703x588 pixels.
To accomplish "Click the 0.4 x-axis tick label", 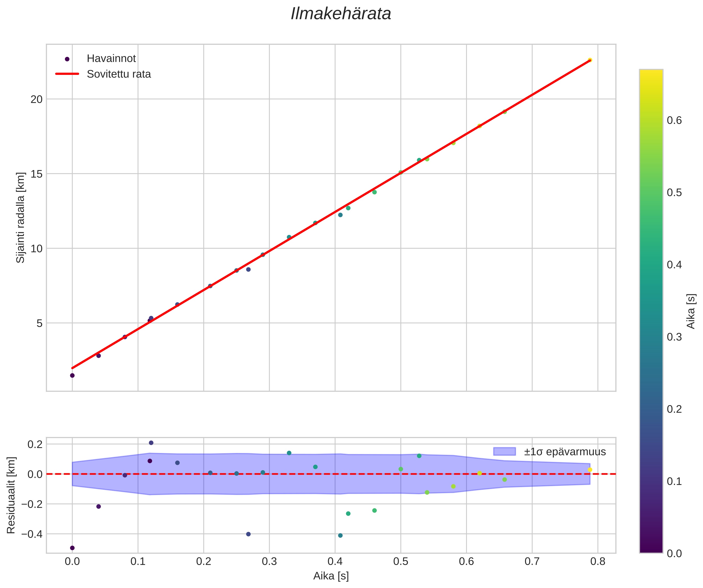I will (x=335, y=561).
